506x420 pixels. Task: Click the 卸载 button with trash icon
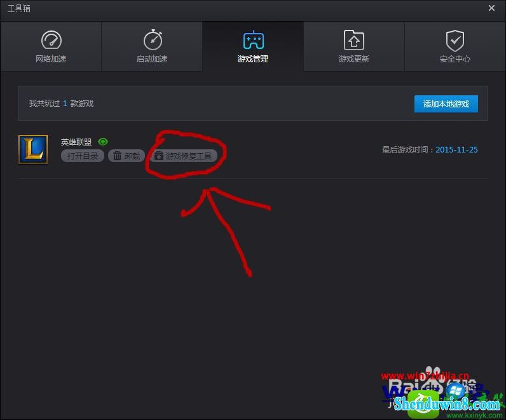126,156
